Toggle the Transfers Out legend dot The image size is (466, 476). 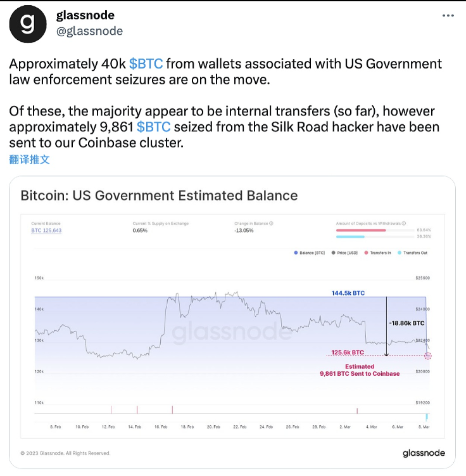click(400, 253)
